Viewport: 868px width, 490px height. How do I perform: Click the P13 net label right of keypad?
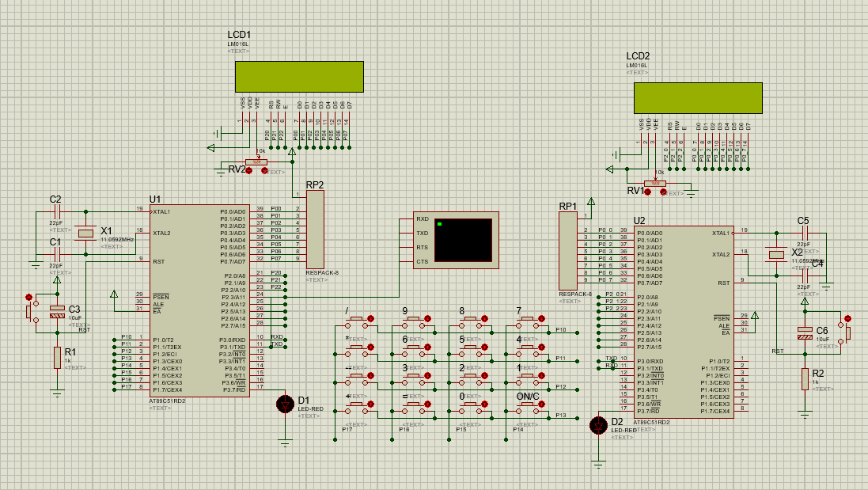coord(561,416)
